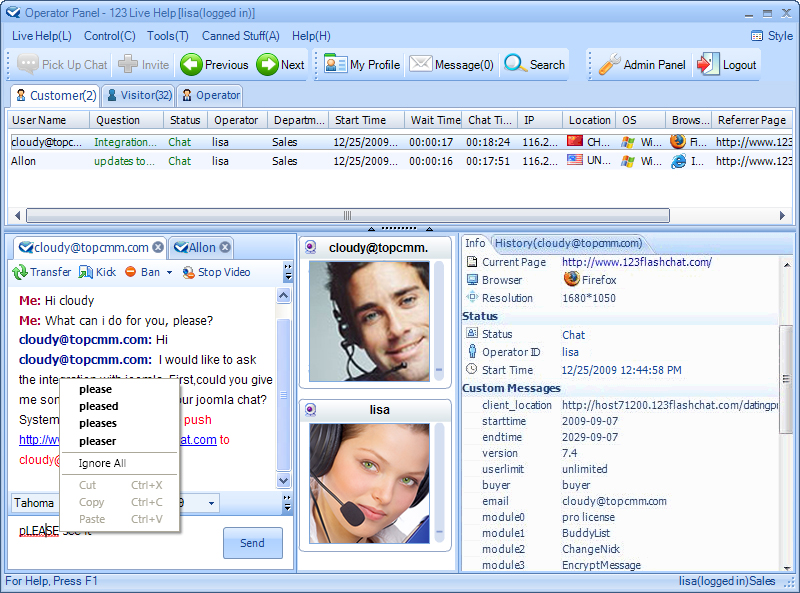Select the Info tab

pos(475,243)
